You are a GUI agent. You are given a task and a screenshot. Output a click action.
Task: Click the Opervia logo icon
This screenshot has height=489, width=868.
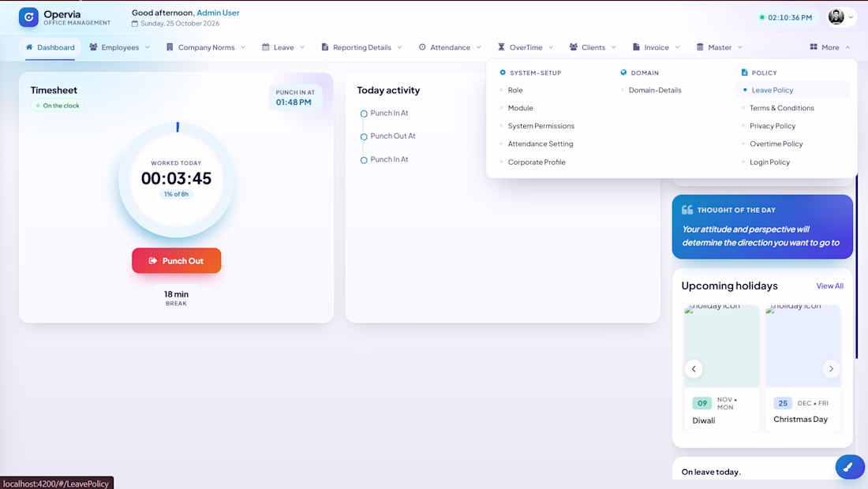[28, 17]
